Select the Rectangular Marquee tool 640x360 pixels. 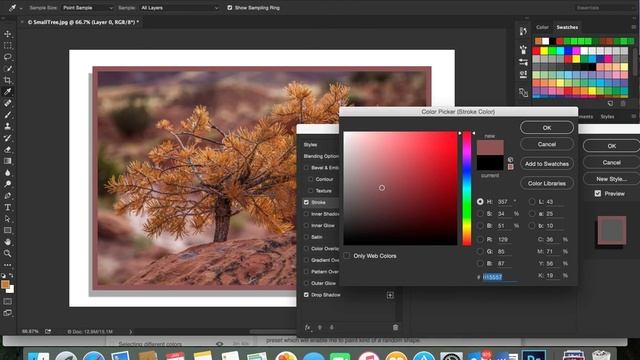click(7, 45)
